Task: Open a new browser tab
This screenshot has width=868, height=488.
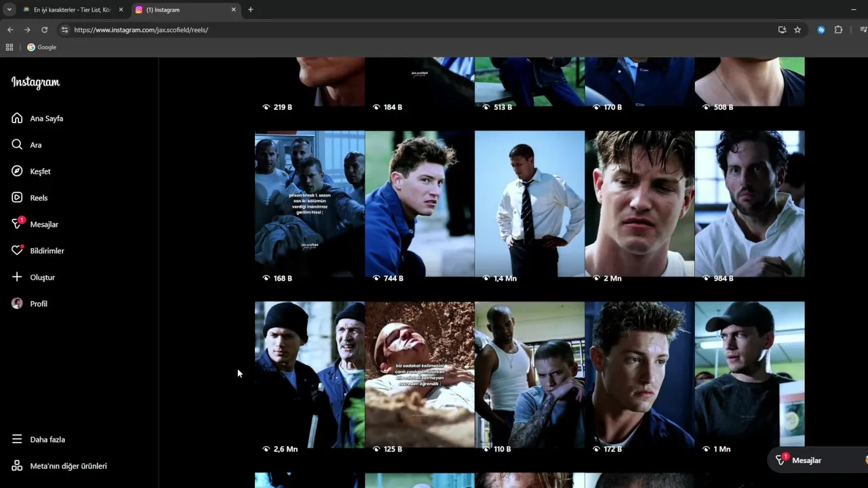Action: point(250,9)
